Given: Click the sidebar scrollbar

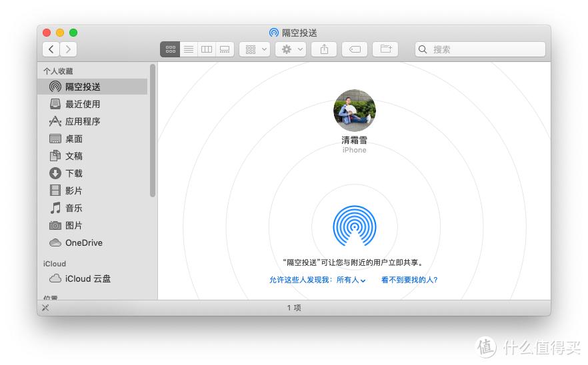Looking at the screenshot, I should pos(153,131).
